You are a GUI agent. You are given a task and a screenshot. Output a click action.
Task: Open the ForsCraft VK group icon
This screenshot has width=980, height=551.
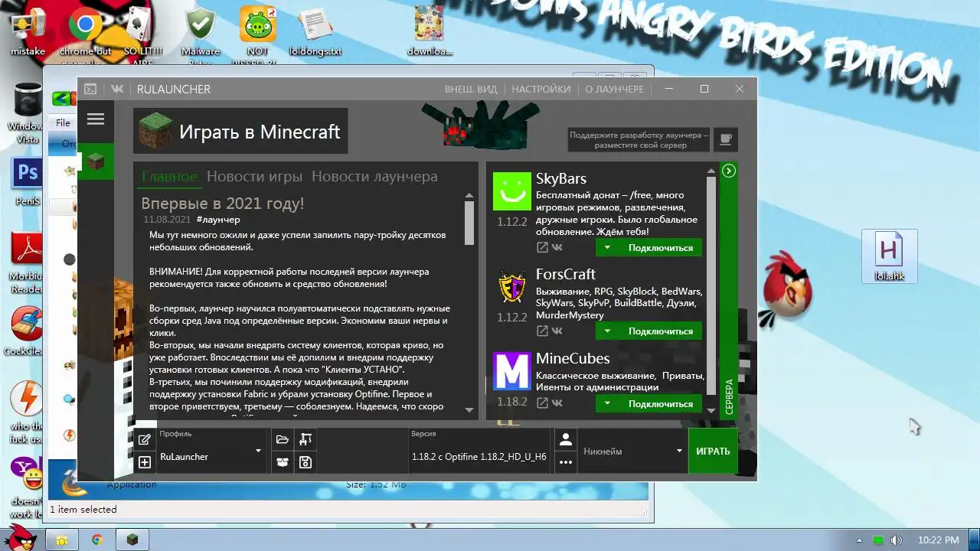point(557,331)
